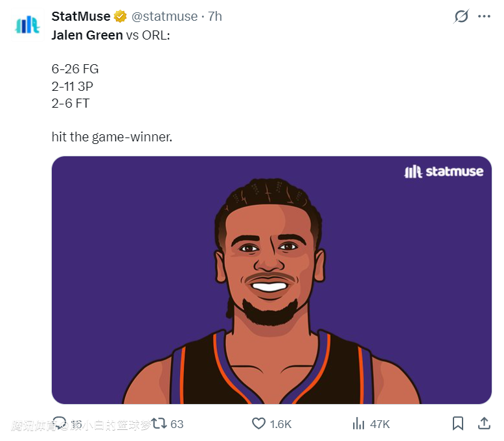
Task: Open the @statmuse handle link
Action: (165, 17)
